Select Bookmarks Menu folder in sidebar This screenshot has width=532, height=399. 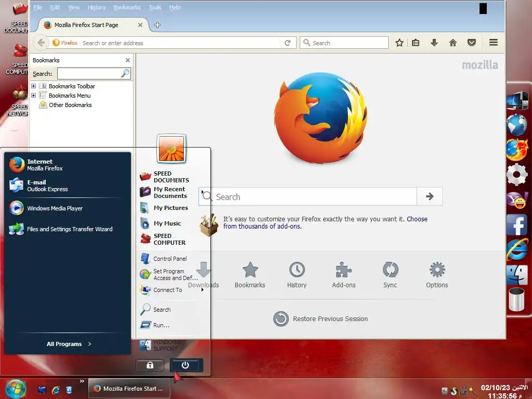point(70,96)
